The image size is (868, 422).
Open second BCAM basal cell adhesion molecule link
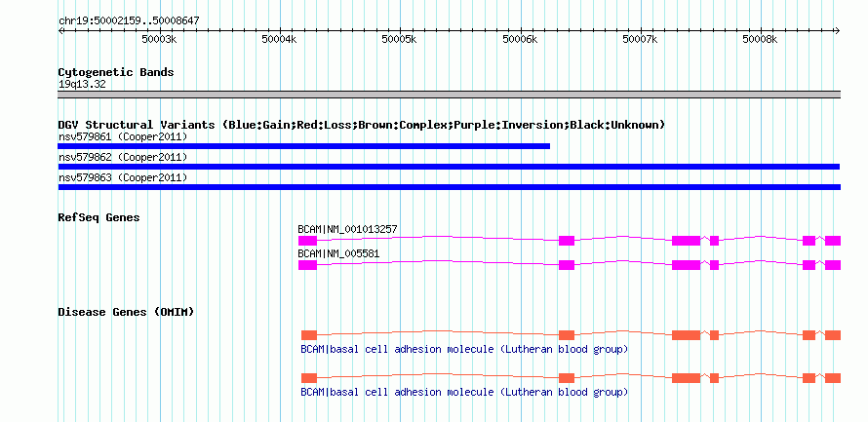pyautogui.click(x=464, y=392)
